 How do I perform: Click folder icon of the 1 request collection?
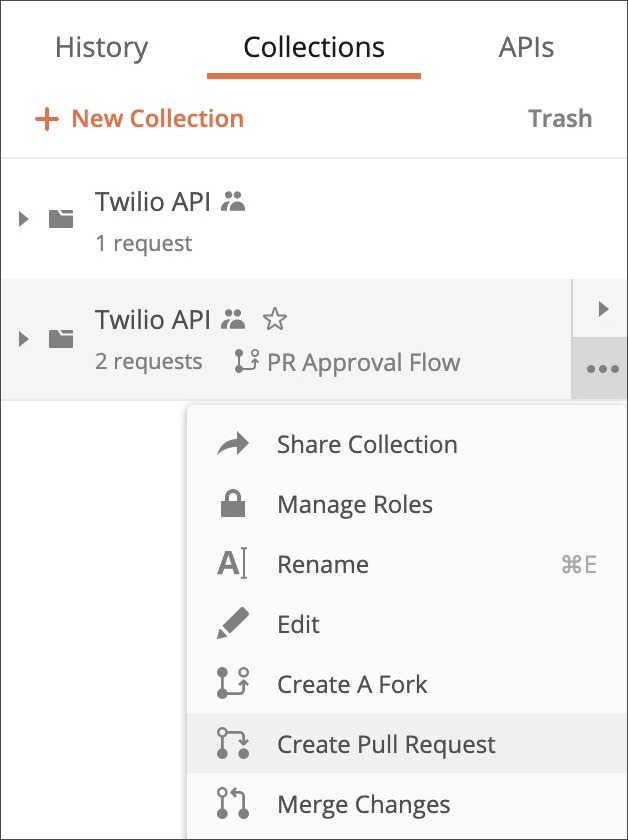61,219
